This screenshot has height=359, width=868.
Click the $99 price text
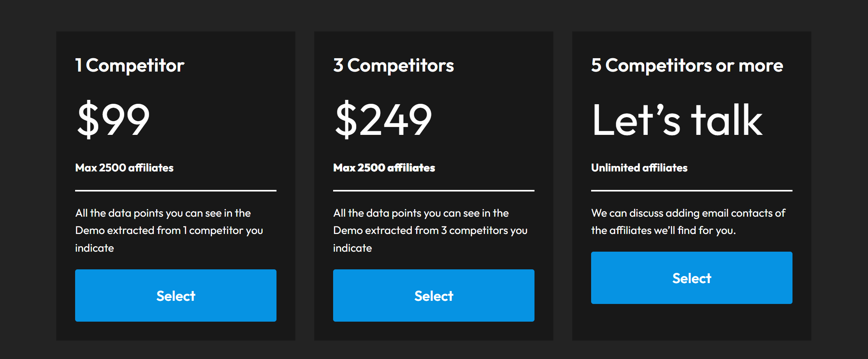113,119
